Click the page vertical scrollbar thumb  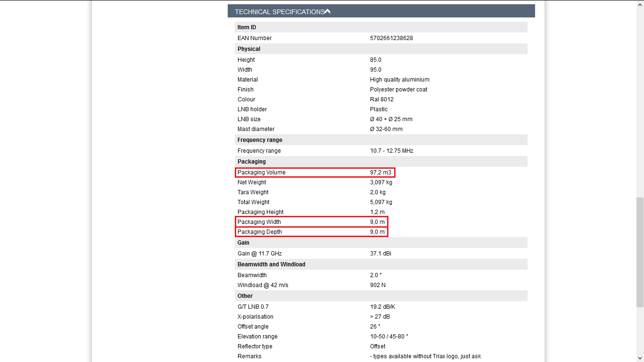(x=640, y=252)
